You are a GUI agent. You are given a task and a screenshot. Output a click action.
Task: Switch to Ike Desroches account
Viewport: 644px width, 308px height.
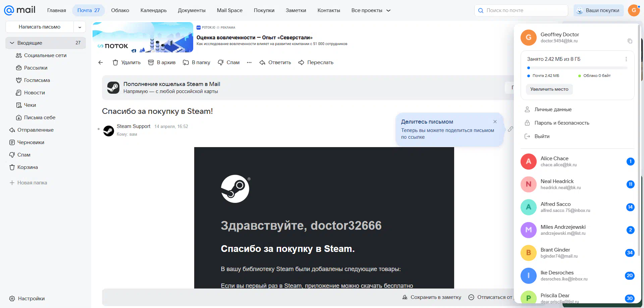point(577,275)
